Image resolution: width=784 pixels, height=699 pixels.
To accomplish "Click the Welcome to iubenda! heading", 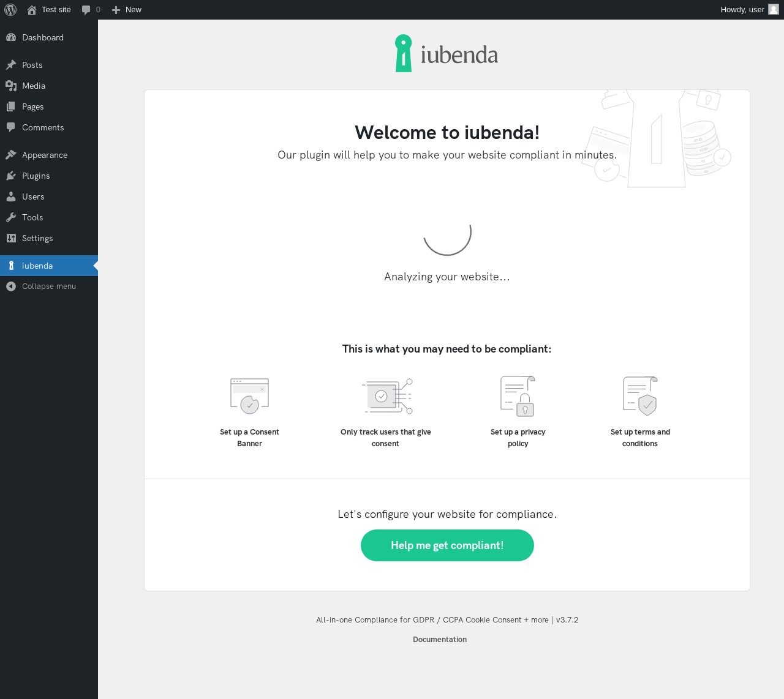I will 447,132.
